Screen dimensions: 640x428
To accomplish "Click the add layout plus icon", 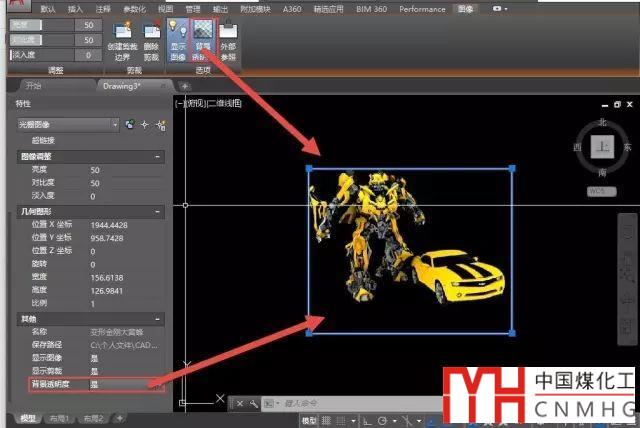I will pyautogui.click(x=119, y=418).
